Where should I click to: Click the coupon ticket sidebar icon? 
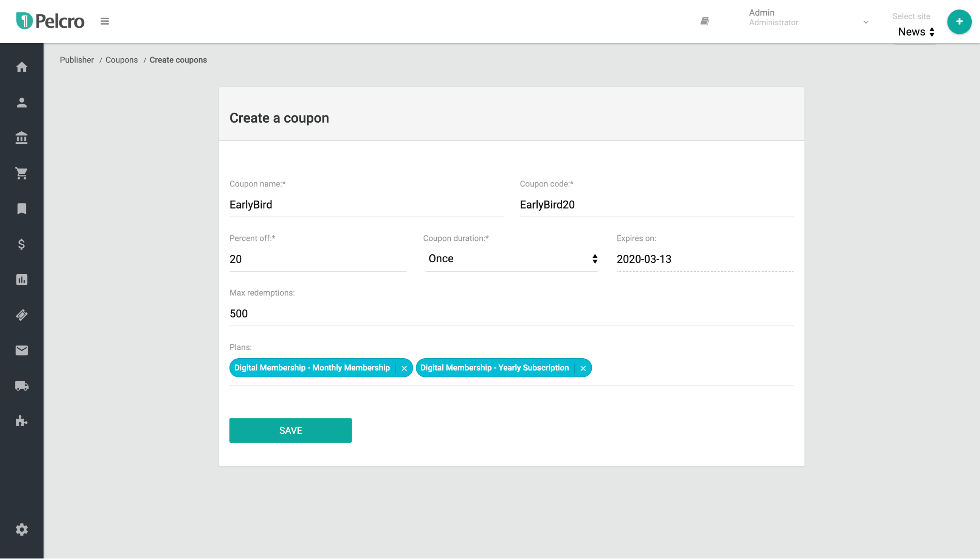pyautogui.click(x=22, y=315)
